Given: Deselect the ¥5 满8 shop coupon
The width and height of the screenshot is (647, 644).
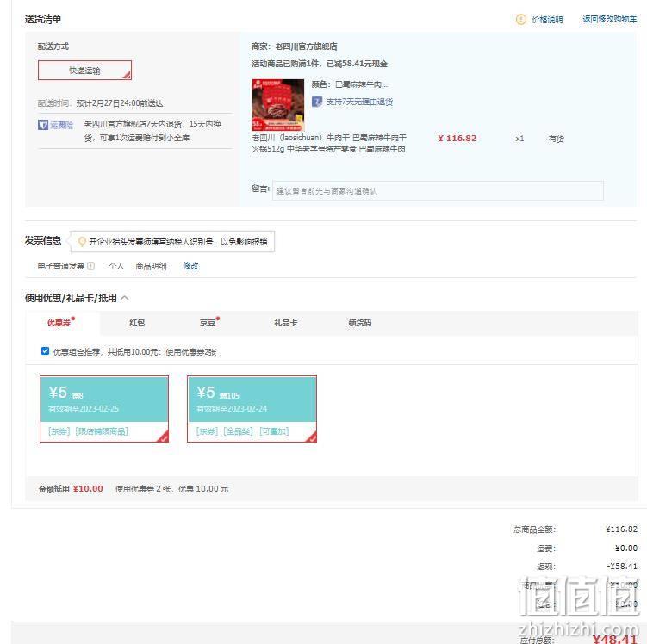Looking at the screenshot, I should (104, 409).
